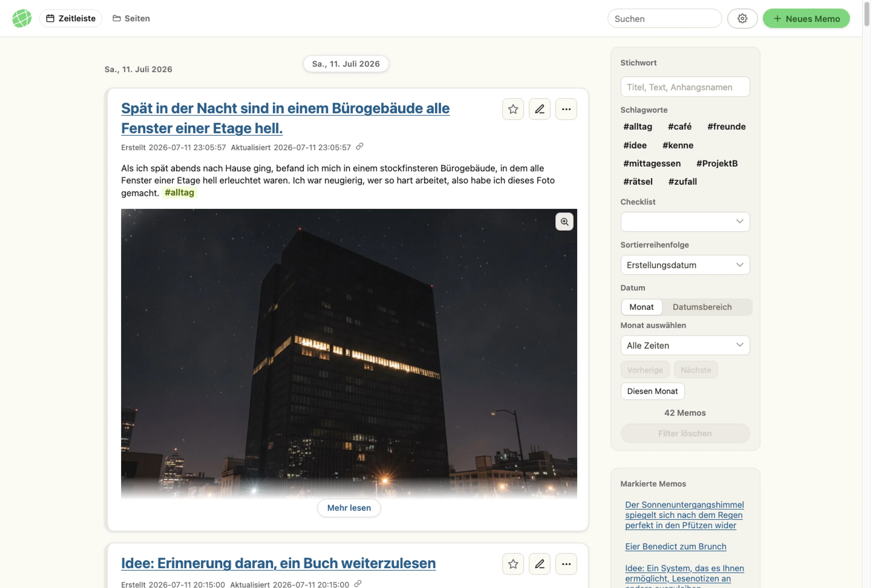Open marked memo Eier Benedict zum Brunch
871x588 pixels.
tap(675, 546)
